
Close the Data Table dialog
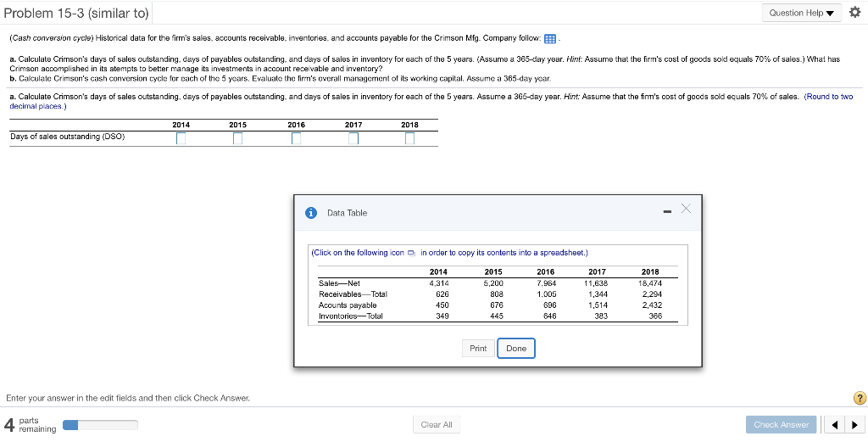686,208
